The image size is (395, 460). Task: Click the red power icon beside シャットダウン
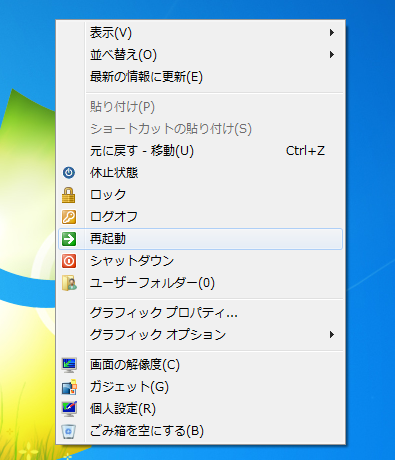69,261
